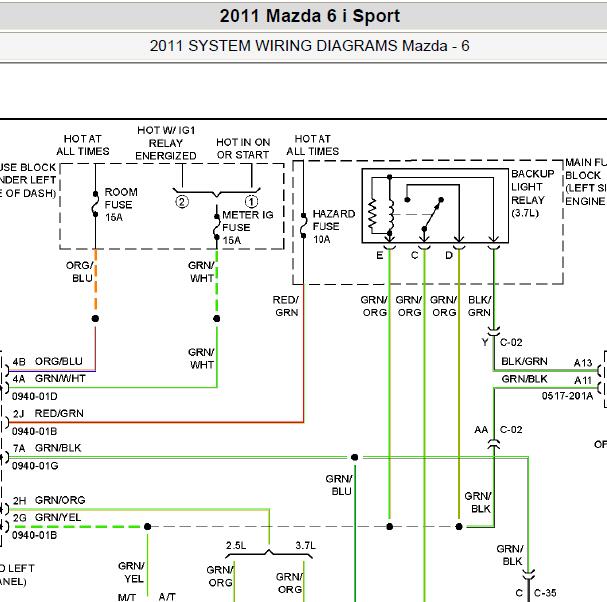This screenshot has height=602, width=607.
Task: Select the "4A GRN/WHT" pin label
Action: point(49,378)
